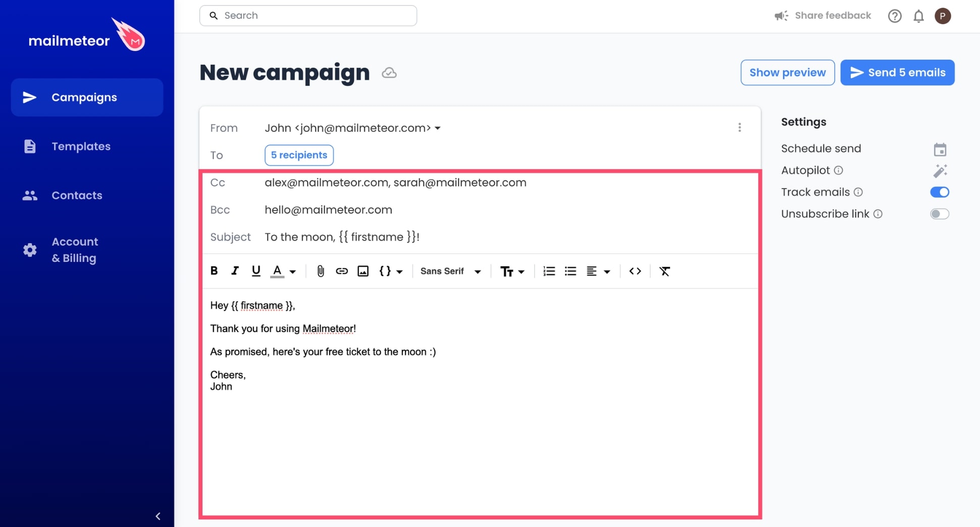Click the Autopilot magic wand icon
The height and width of the screenshot is (527, 980).
[940, 171]
